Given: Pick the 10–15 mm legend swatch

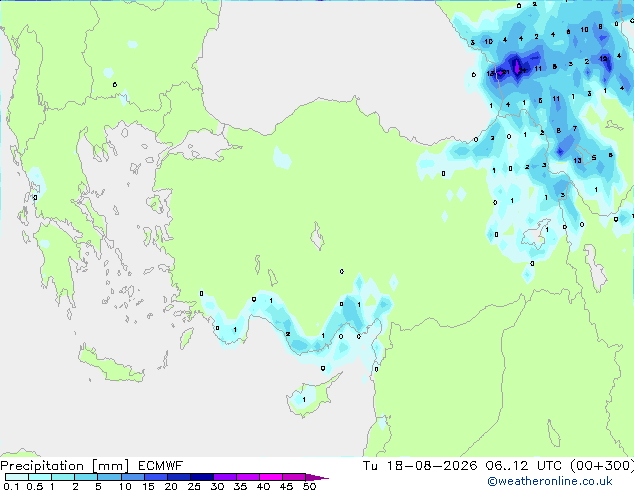Looking at the screenshot, I should pyautogui.click(x=132, y=477).
